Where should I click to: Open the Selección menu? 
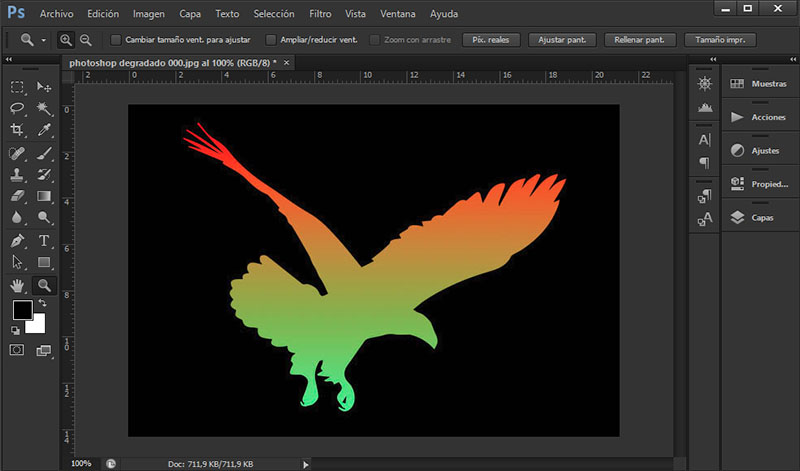pyautogui.click(x=273, y=14)
